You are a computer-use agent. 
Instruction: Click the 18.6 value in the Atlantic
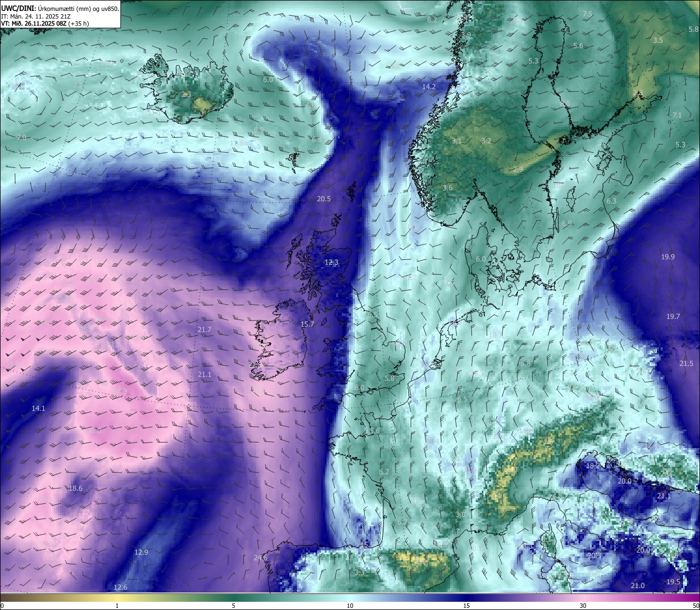coord(75,488)
